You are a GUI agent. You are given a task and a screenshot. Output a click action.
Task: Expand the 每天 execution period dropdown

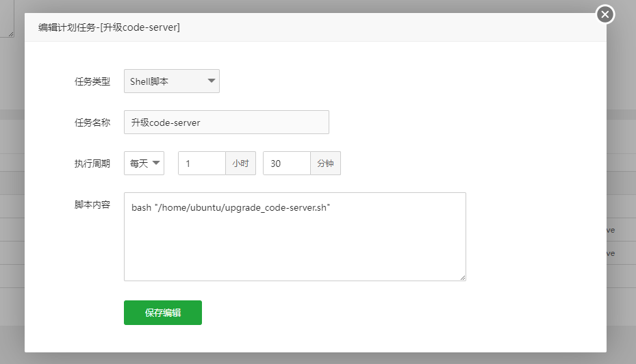tap(144, 164)
